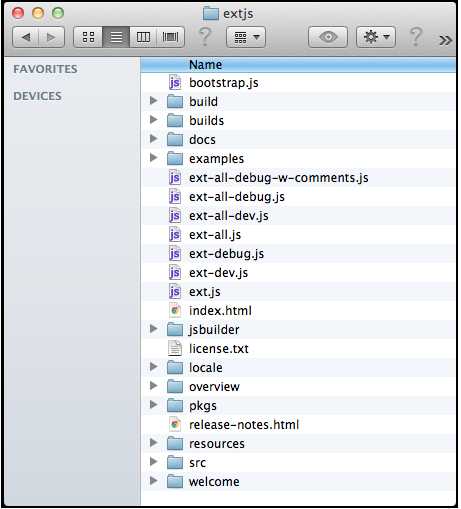This screenshot has width=461, height=509.
Task: Select the release-notes.html file name
Action: [x=244, y=425]
